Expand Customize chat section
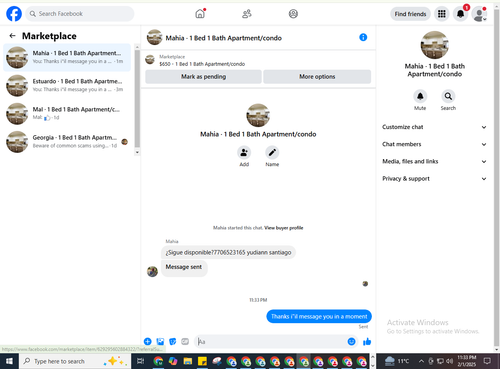The image size is (500, 369). click(x=434, y=127)
